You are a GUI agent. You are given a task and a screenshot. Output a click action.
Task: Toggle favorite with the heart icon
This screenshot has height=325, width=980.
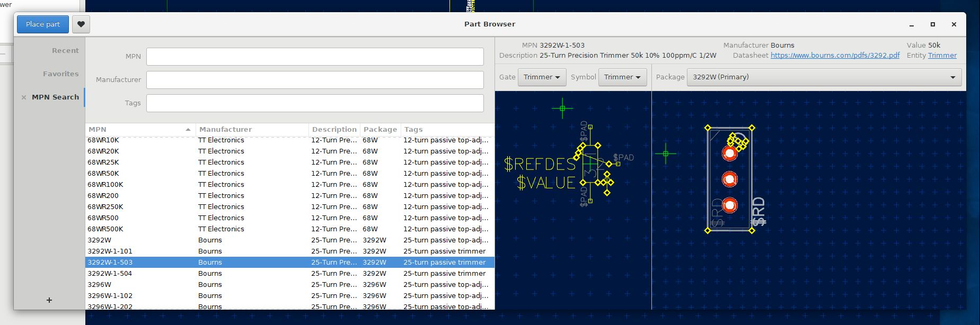(x=81, y=24)
